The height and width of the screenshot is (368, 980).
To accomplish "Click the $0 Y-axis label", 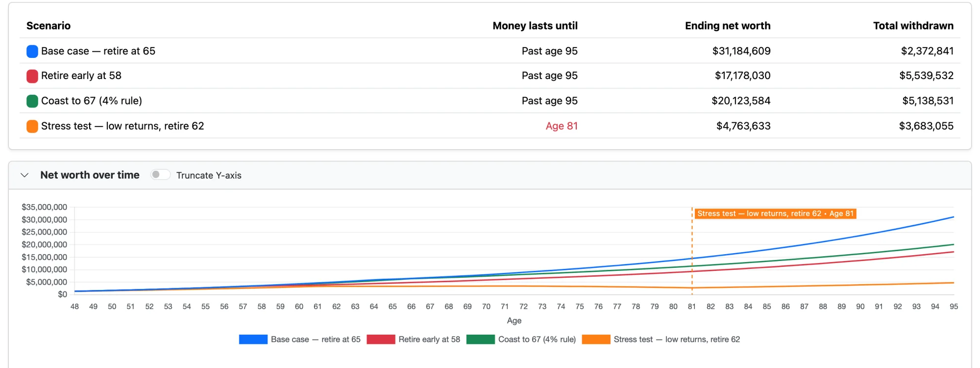I will pos(62,294).
